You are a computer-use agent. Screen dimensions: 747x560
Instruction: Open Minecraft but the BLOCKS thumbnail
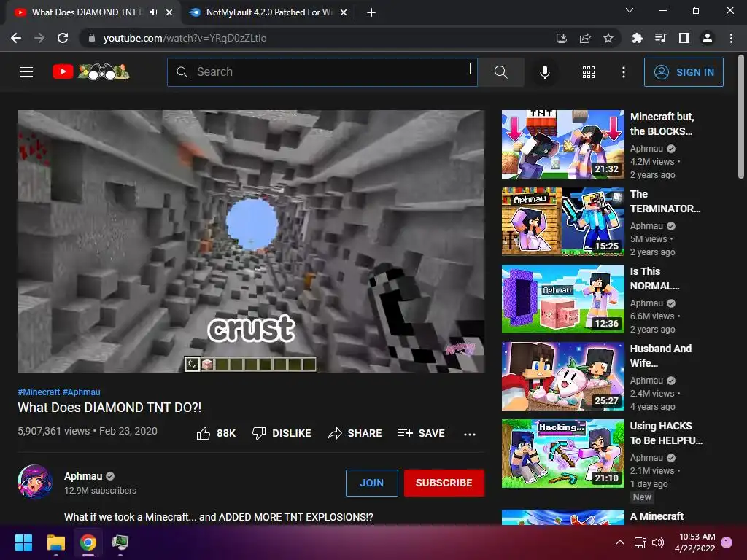pos(562,144)
